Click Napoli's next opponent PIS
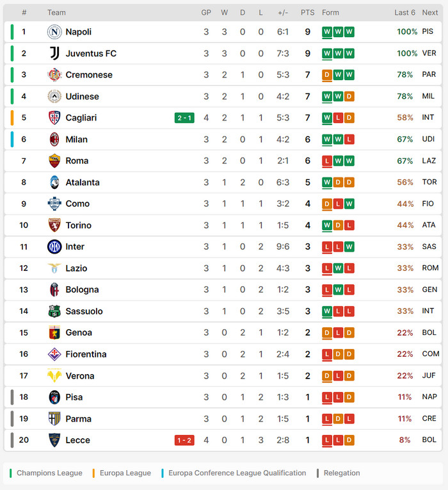Screen dimensions: 448x490 click(428, 32)
